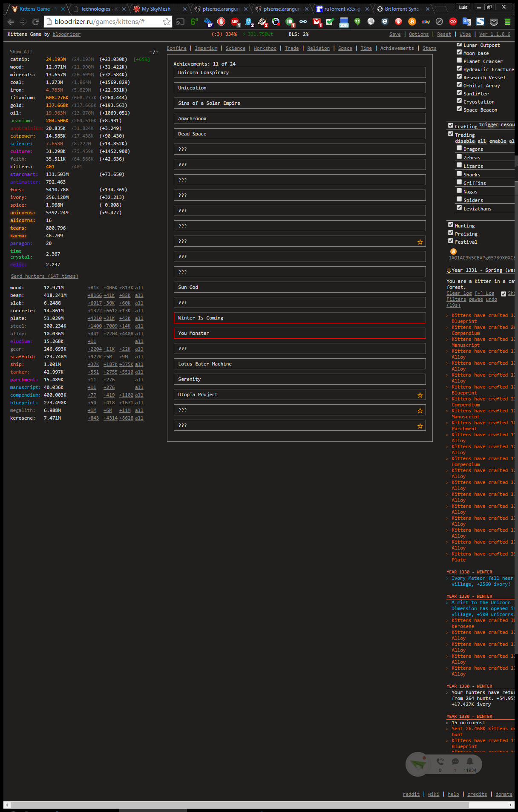Open the Adblock Plus extension icon

[x=235, y=22]
